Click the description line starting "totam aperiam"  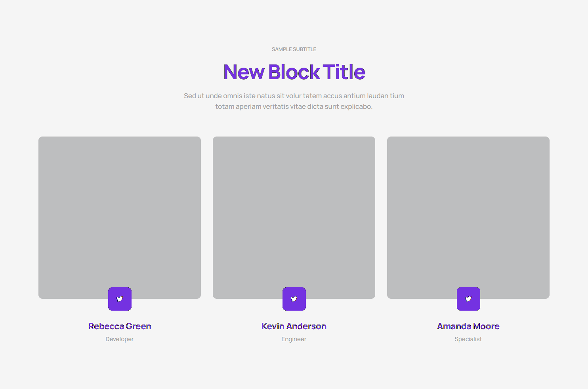click(294, 106)
